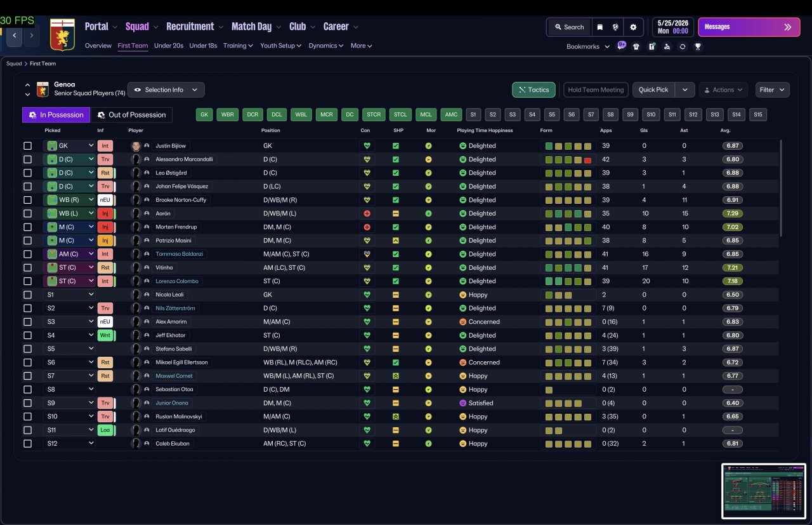Screen dimensions: 812x525
Task: Click the trophy shortcut icon
Action: tap(698, 46)
